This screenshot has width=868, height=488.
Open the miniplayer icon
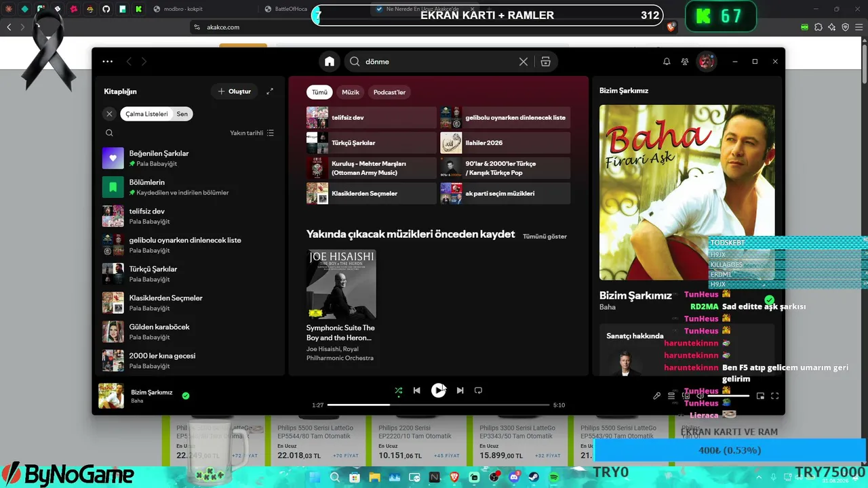point(760,396)
